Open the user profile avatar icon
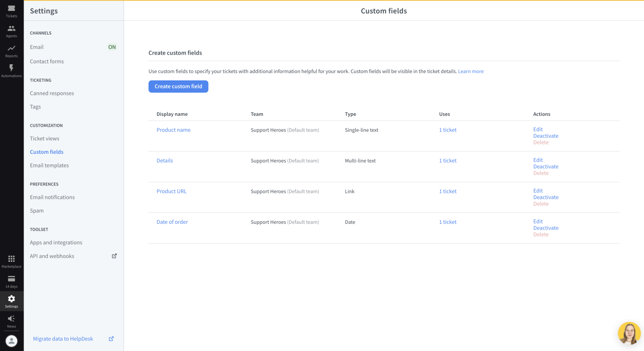The height and width of the screenshot is (351, 644). click(x=11, y=341)
